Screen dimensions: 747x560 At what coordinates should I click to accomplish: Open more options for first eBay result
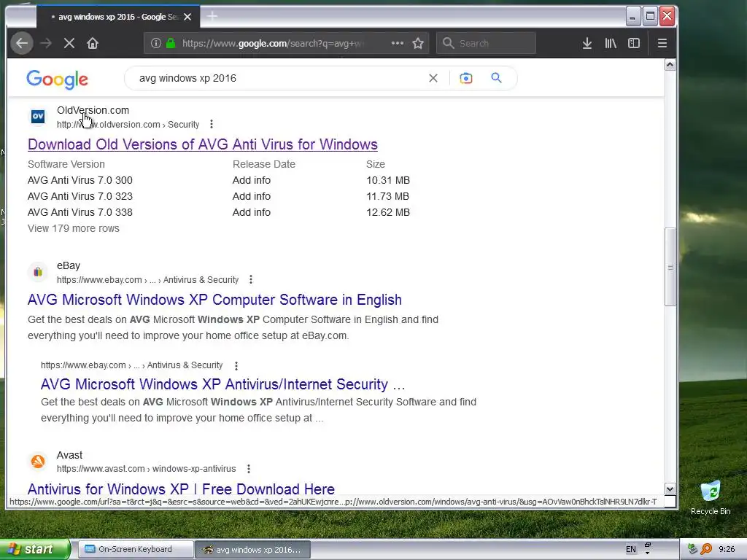(x=251, y=279)
